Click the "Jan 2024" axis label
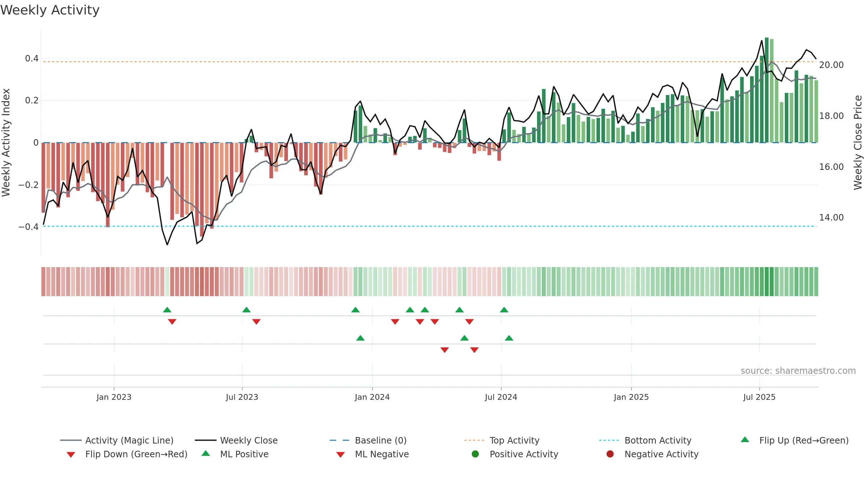 tap(372, 397)
